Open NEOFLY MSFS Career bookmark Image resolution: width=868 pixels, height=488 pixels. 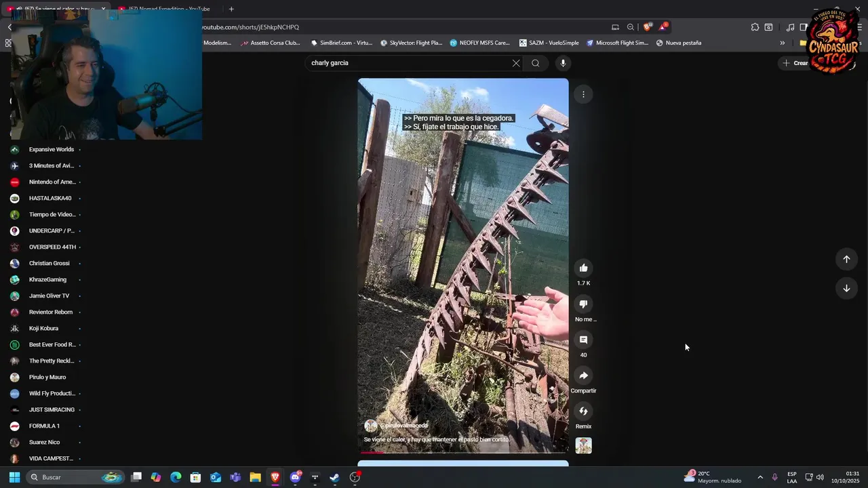click(x=479, y=43)
